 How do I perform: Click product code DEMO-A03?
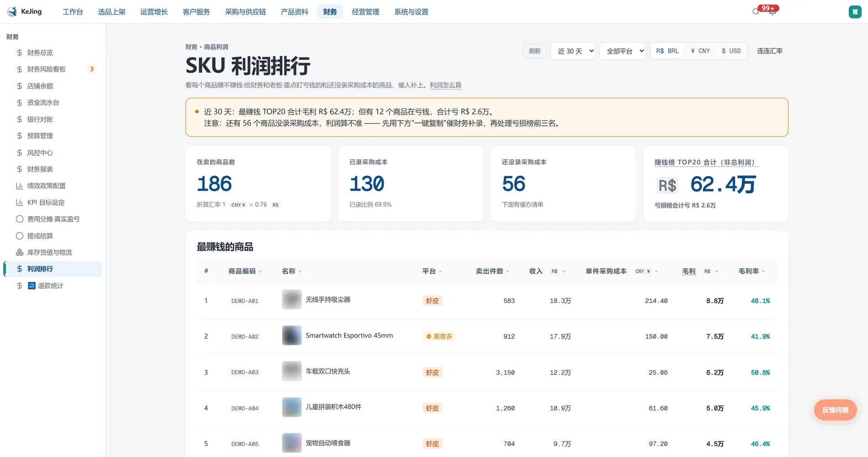[245, 372]
